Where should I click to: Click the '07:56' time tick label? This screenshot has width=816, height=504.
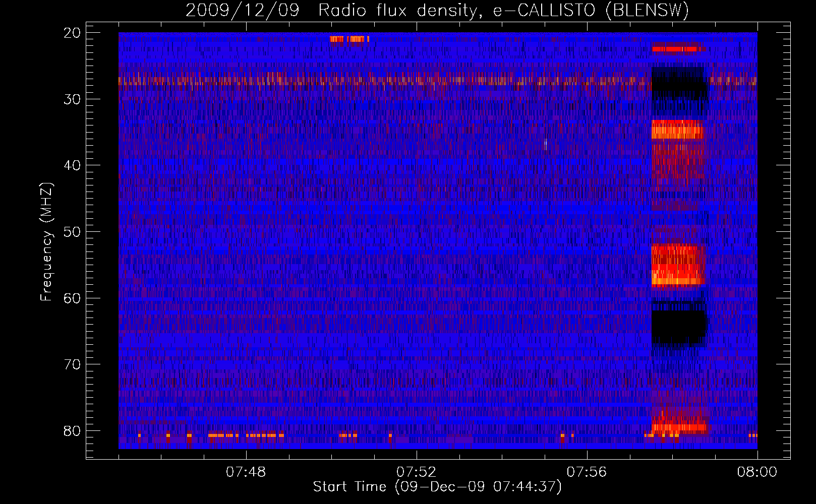(x=587, y=472)
